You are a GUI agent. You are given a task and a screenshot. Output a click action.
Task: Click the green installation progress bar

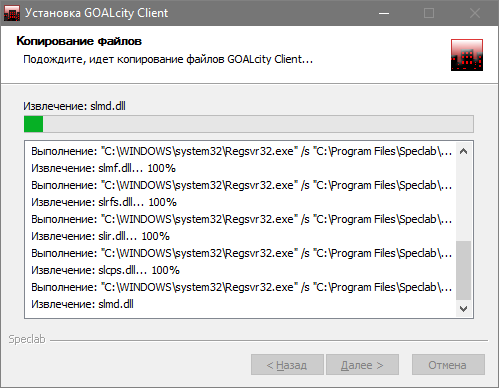coord(249,124)
